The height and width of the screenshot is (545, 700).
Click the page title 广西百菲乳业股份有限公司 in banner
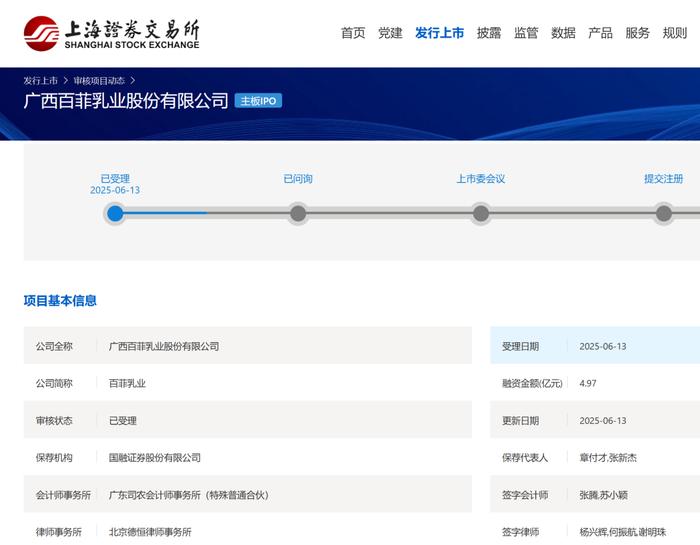tap(126, 101)
